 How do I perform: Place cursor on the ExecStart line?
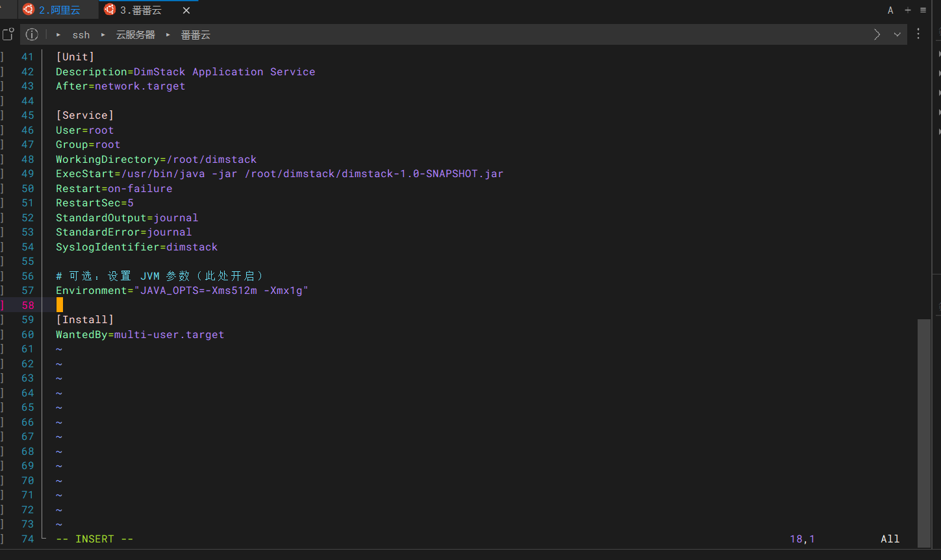click(279, 174)
